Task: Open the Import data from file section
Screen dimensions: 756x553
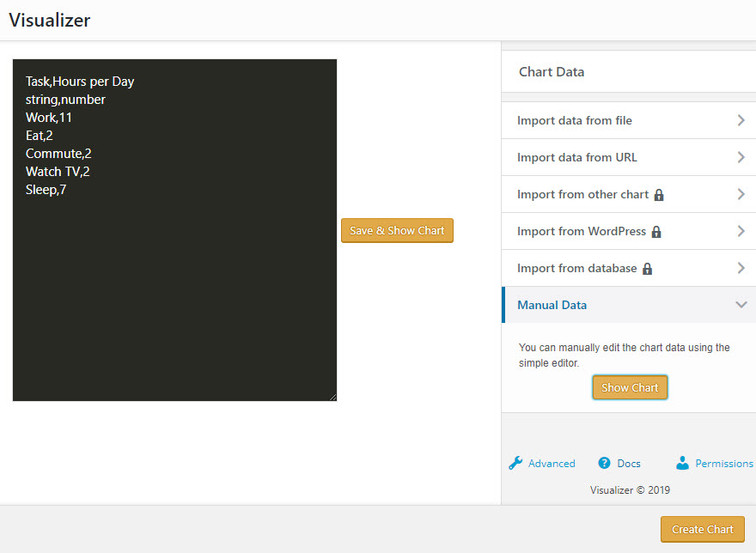Action: [575, 120]
